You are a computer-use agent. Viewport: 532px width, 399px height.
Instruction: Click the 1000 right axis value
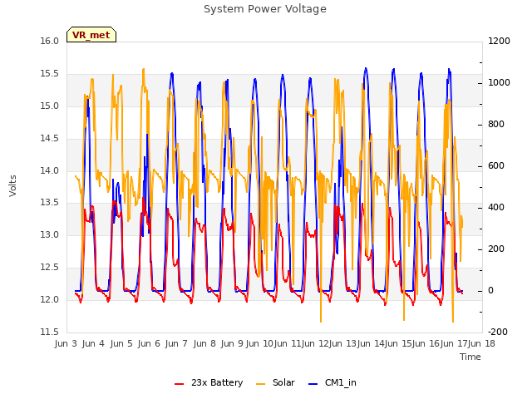click(499, 83)
